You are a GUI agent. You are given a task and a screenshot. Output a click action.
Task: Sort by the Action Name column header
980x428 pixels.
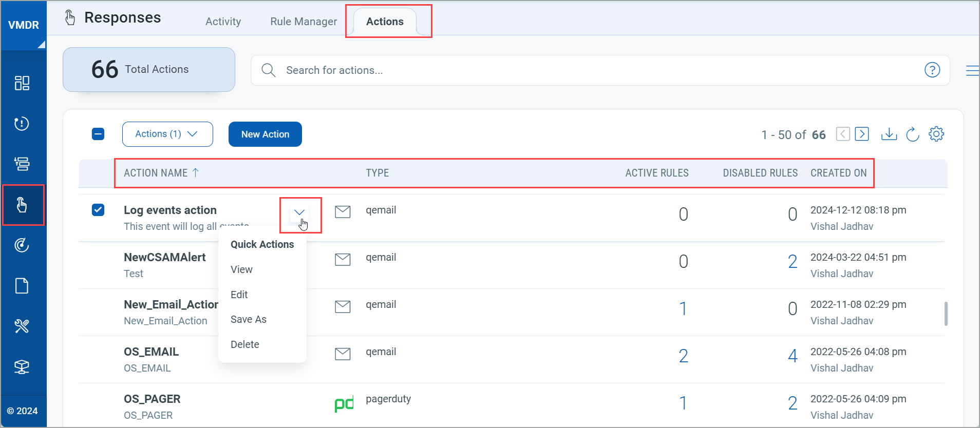coord(156,173)
